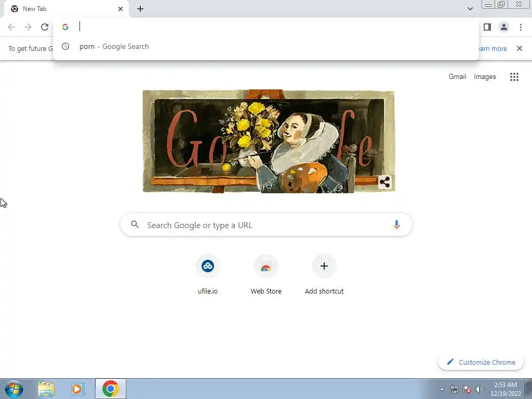Open Gmail link
The height and width of the screenshot is (399, 532).
[x=457, y=77]
